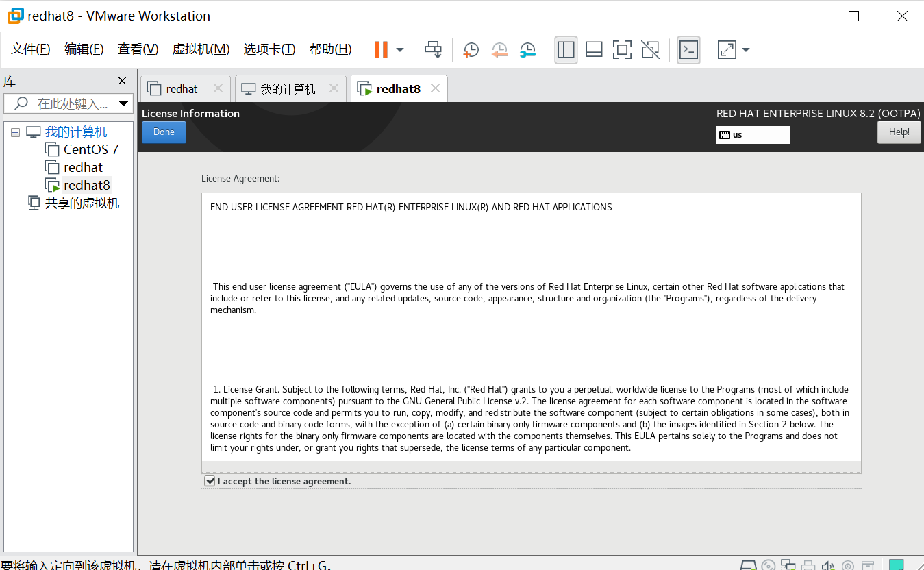Open the 查看(V) menu

(x=138, y=49)
